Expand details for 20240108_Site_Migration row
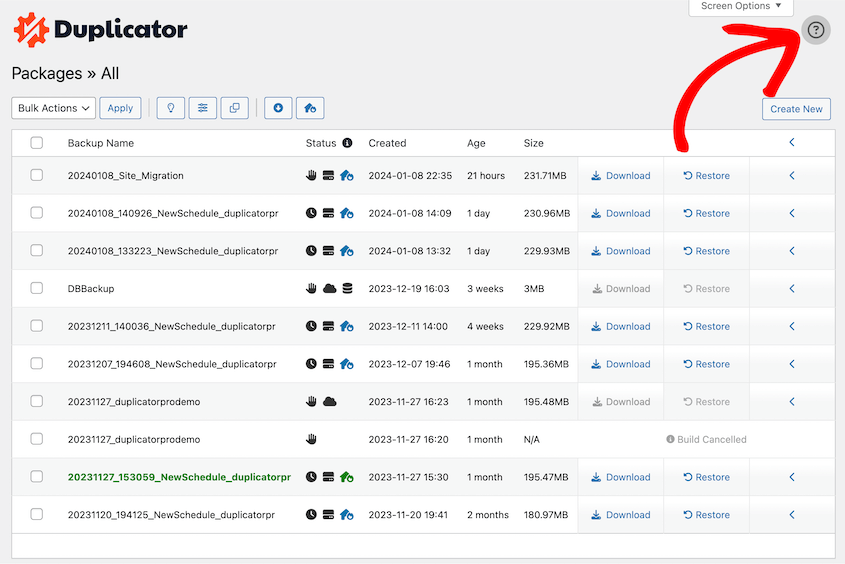Screen dimensions: 845x564 pos(792,175)
